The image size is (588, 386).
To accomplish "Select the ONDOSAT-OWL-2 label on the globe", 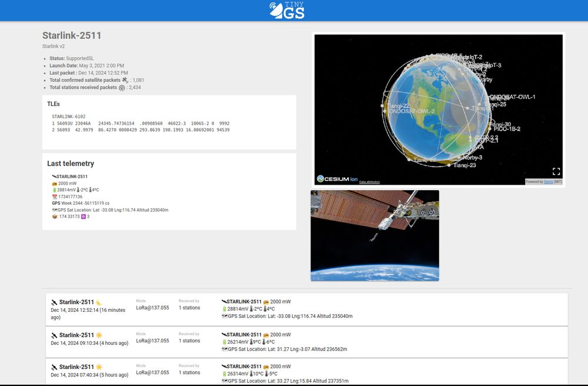I will pyautogui.click(x=412, y=111).
